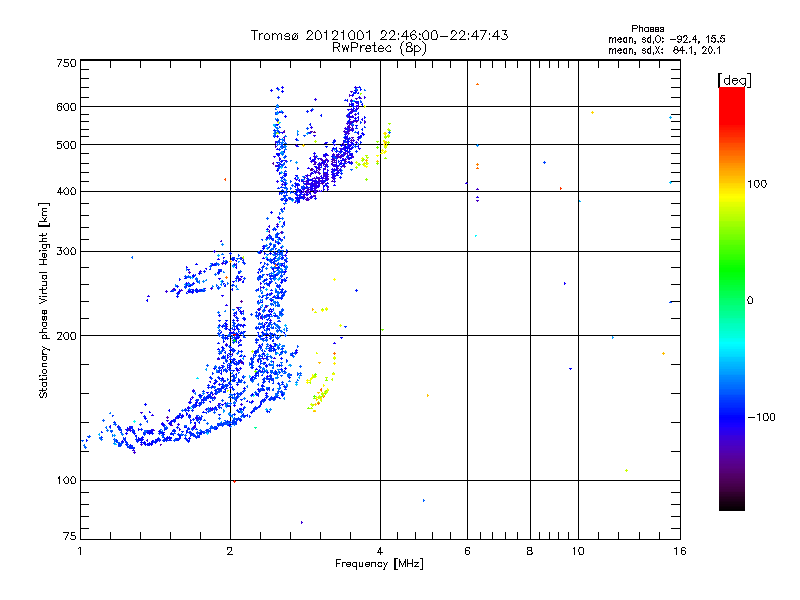The width and height of the screenshot is (800, 600).
Task: Click the 'mean, sd,O: -92.4, 15.5' line
Action: (x=667, y=39)
